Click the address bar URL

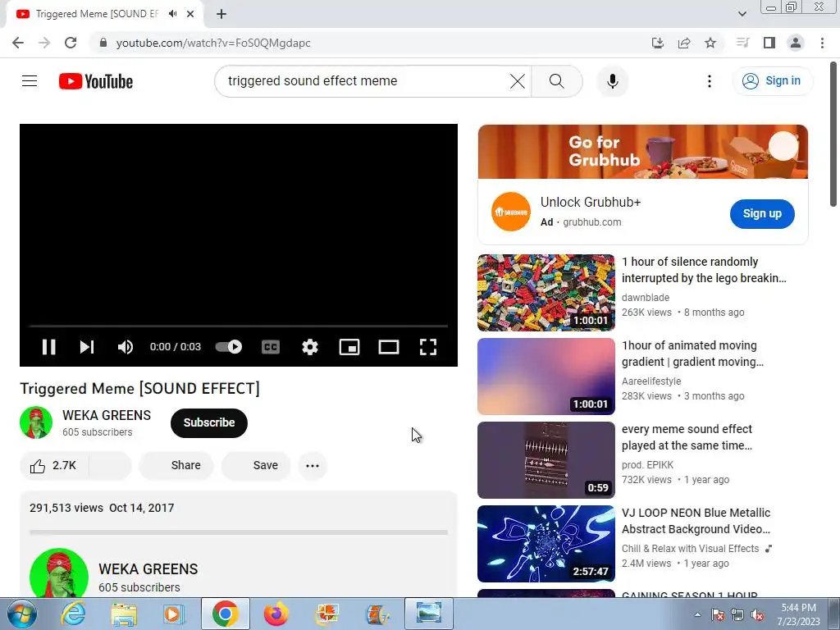[x=213, y=43]
